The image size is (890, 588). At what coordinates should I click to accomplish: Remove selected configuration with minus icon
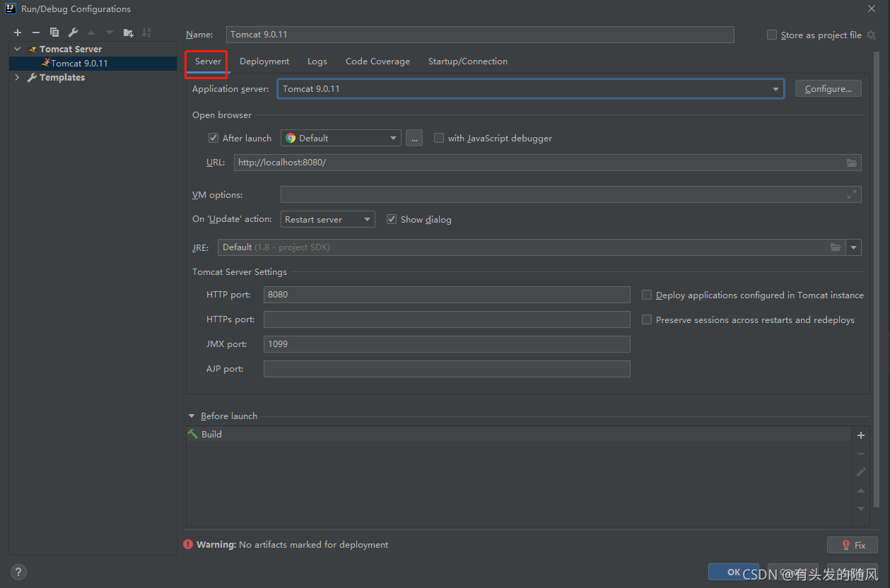[x=36, y=33]
